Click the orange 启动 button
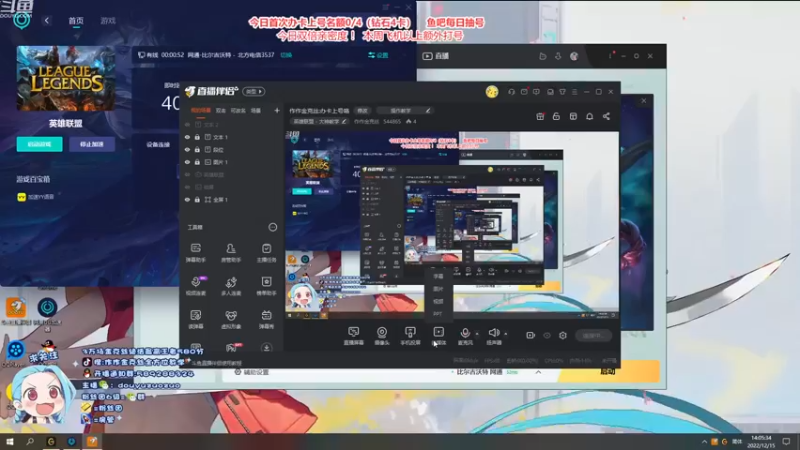The height and width of the screenshot is (450, 800). click(x=608, y=371)
